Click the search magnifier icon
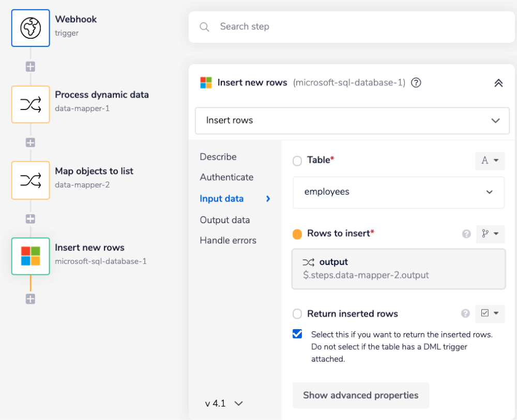 (204, 26)
